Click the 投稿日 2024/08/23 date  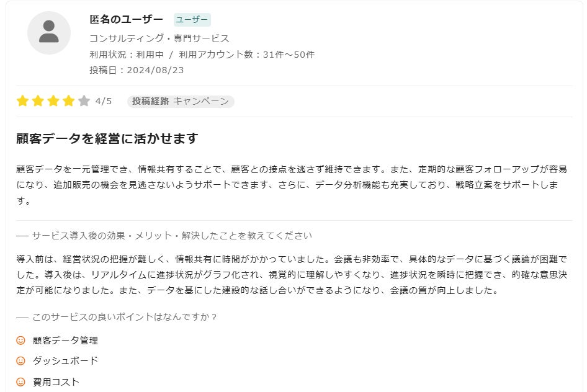pos(137,70)
